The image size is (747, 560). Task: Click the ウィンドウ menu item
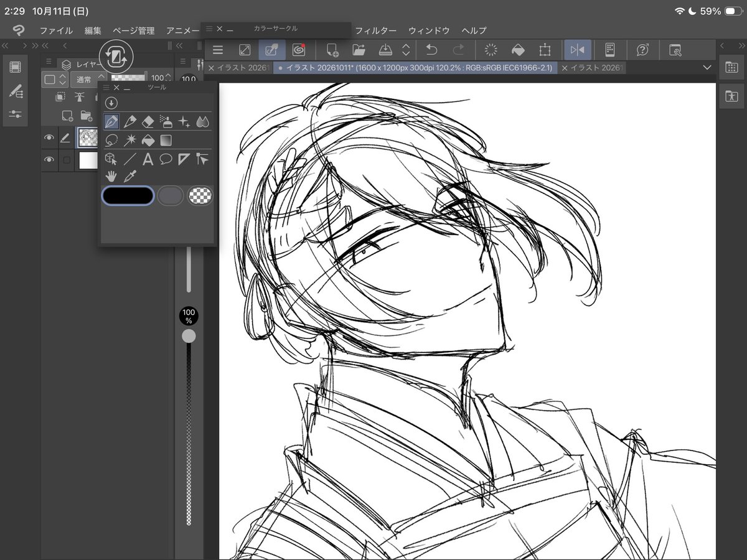point(429,30)
